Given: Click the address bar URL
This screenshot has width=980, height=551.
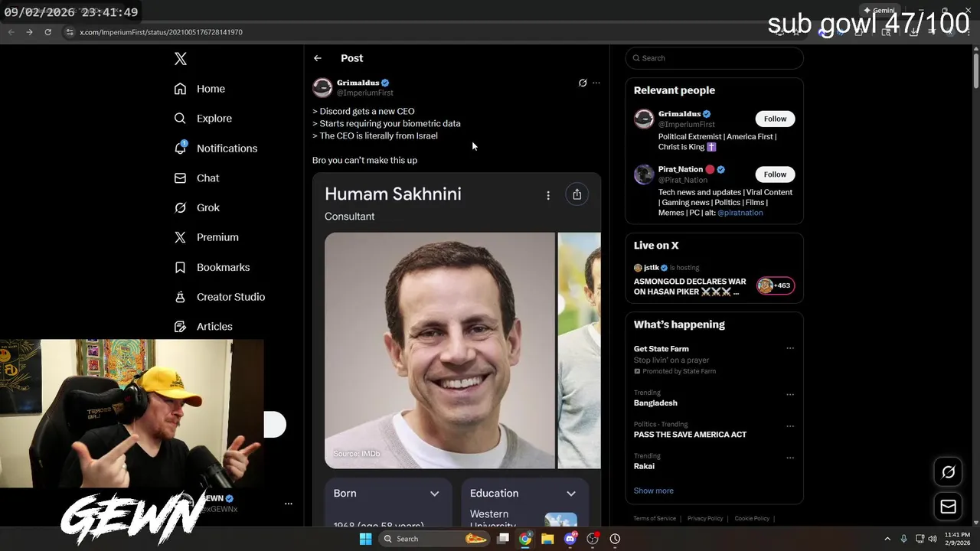Looking at the screenshot, I should 161,32.
